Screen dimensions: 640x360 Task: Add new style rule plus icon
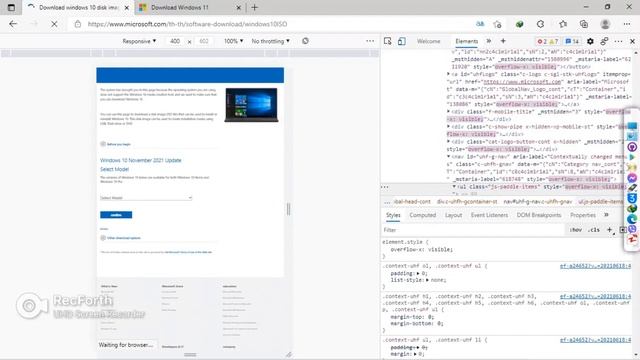pyautogui.click(x=609, y=230)
